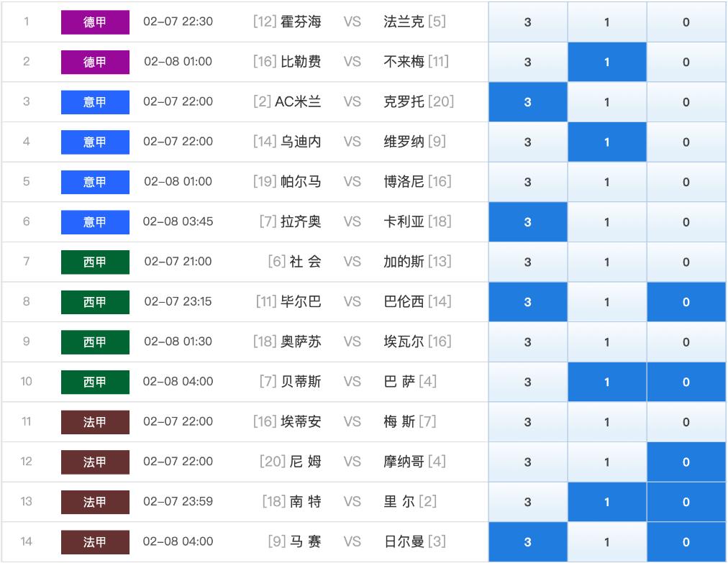Deselect away win 0 for 尼姆 vs 摩纳哥
728x563 pixels.
point(686,462)
